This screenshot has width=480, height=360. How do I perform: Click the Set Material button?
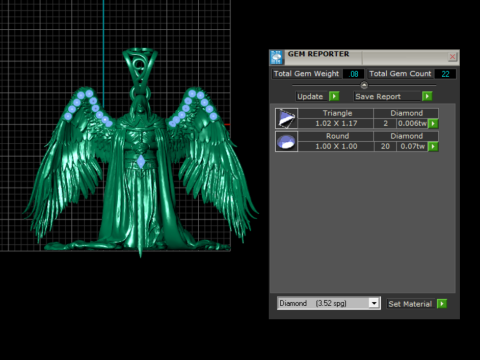pyautogui.click(x=410, y=304)
